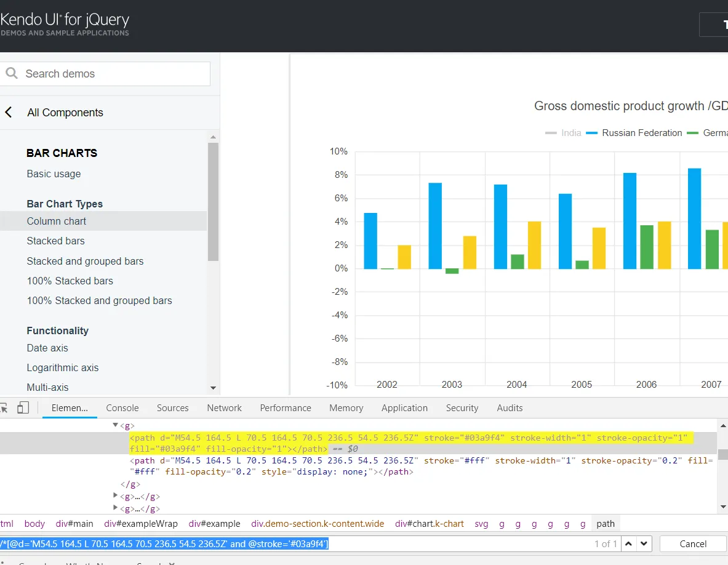728x565 pixels.
Task: Open Multi-axis demo
Action: (x=47, y=387)
